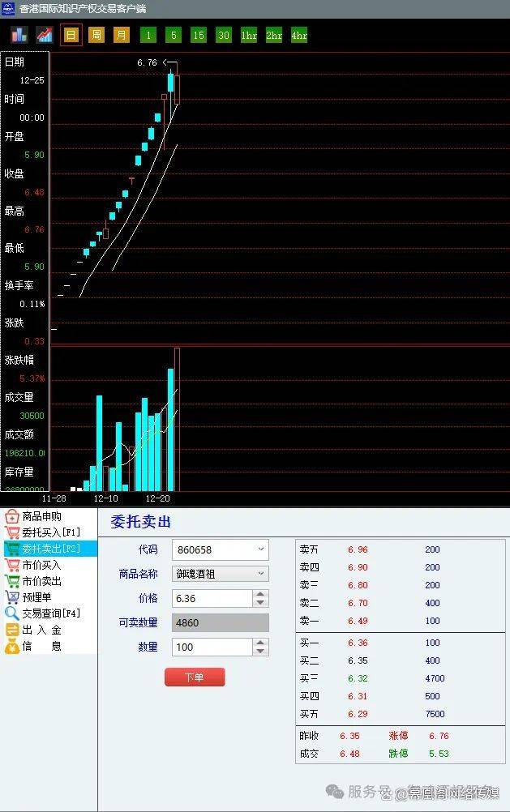Open 委托买入[F1] menu item
The width and height of the screenshot is (510, 812).
coord(49,532)
